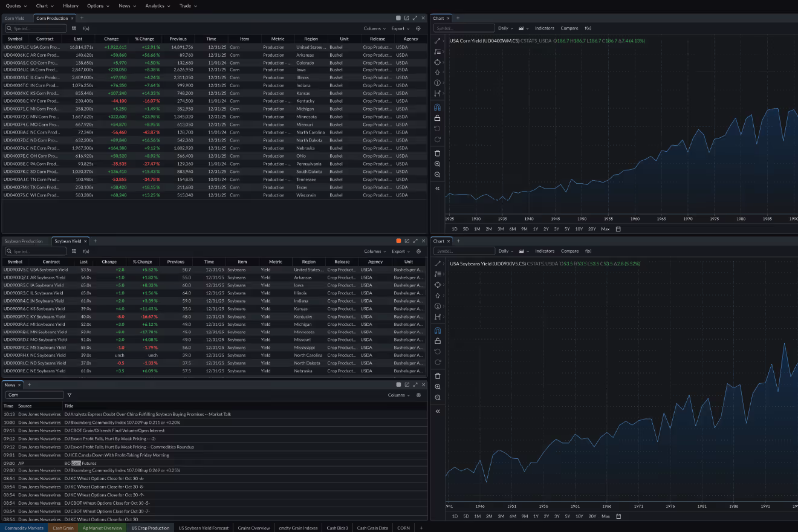
Task: Select the shapes drawing tool
Action: 437,62
